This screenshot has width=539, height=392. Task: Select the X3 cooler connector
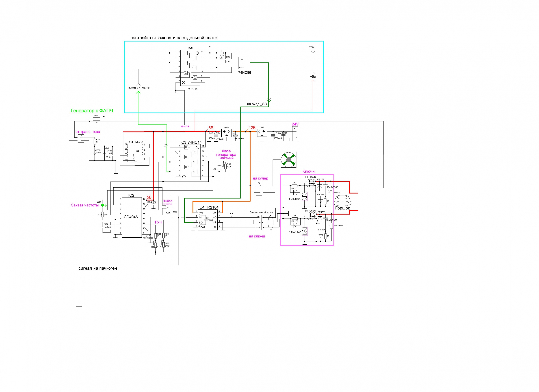pyautogui.click(x=259, y=188)
